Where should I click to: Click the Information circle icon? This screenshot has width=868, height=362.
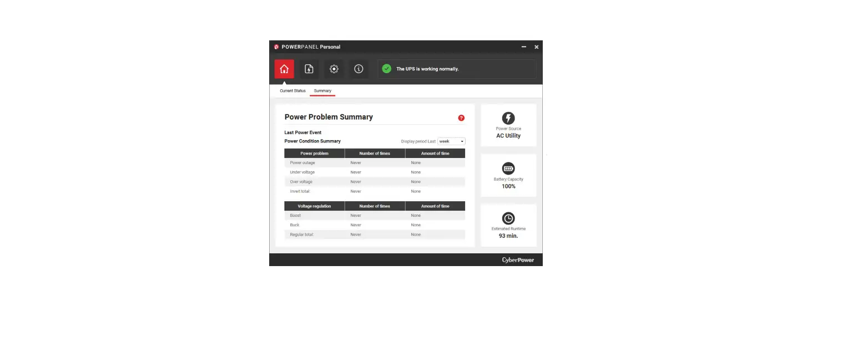point(359,69)
